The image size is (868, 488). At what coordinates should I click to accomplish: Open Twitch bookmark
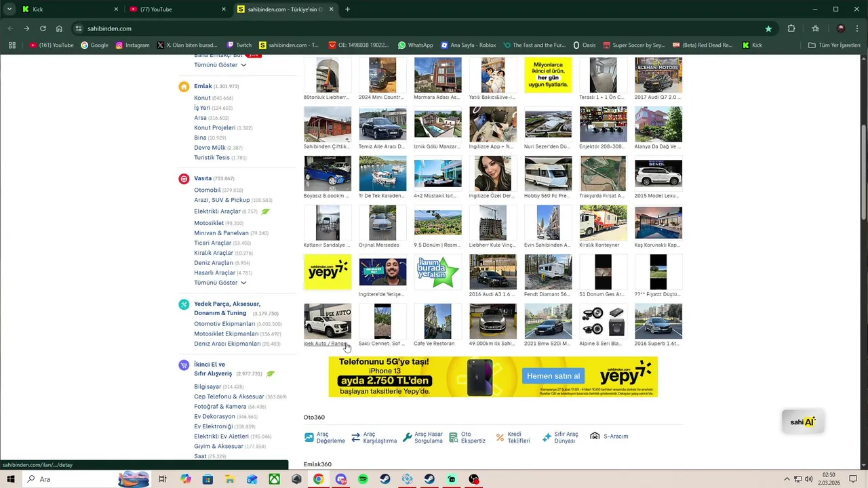pyautogui.click(x=239, y=45)
